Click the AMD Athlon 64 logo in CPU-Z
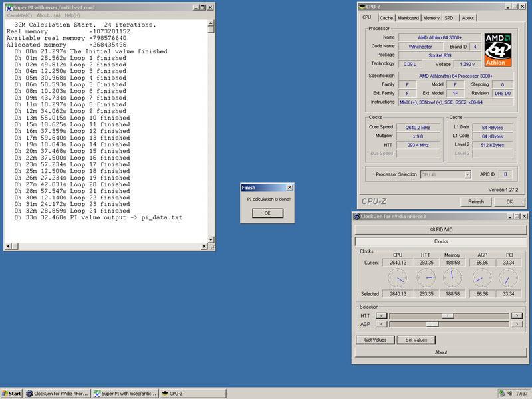532x399 pixels. tap(497, 50)
